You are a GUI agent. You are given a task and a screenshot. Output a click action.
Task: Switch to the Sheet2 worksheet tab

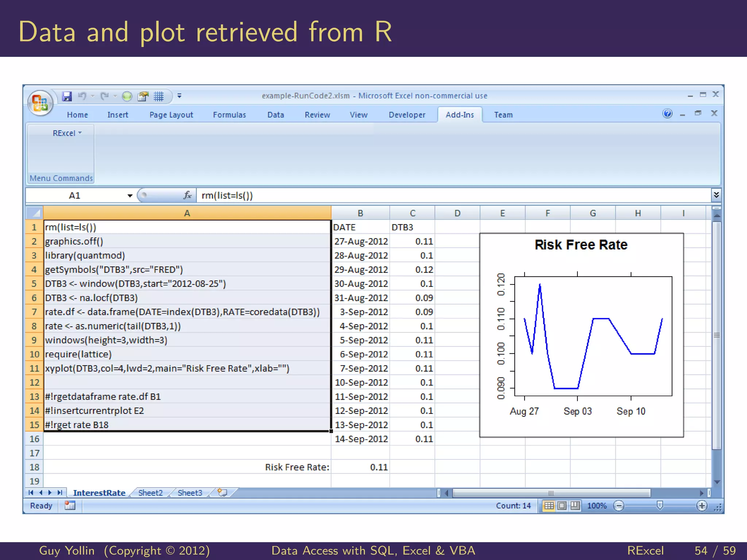pos(150,493)
